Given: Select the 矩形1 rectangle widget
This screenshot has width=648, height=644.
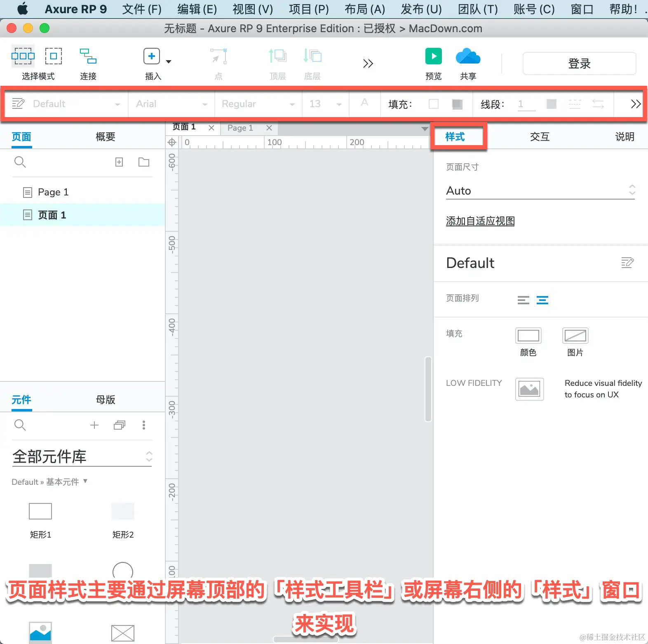Looking at the screenshot, I should tap(40, 511).
